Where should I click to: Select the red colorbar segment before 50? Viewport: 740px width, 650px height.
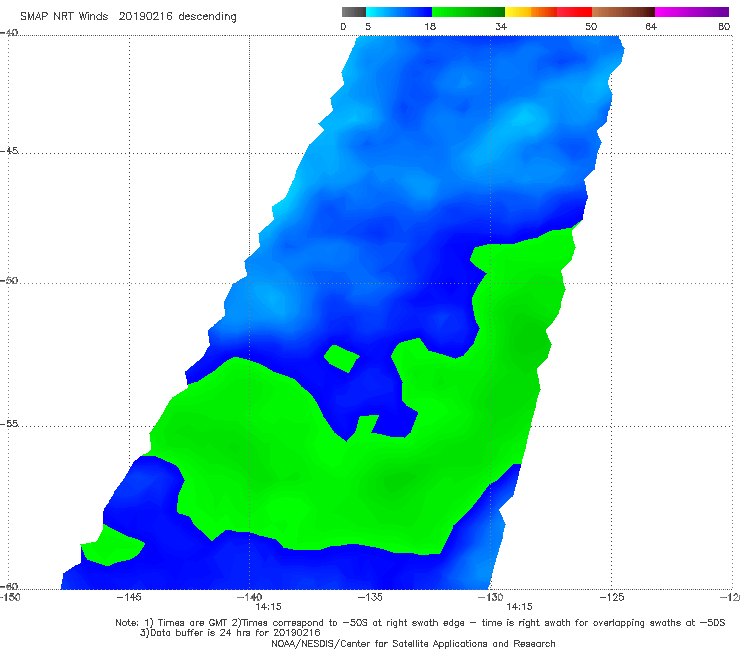[574, 12]
